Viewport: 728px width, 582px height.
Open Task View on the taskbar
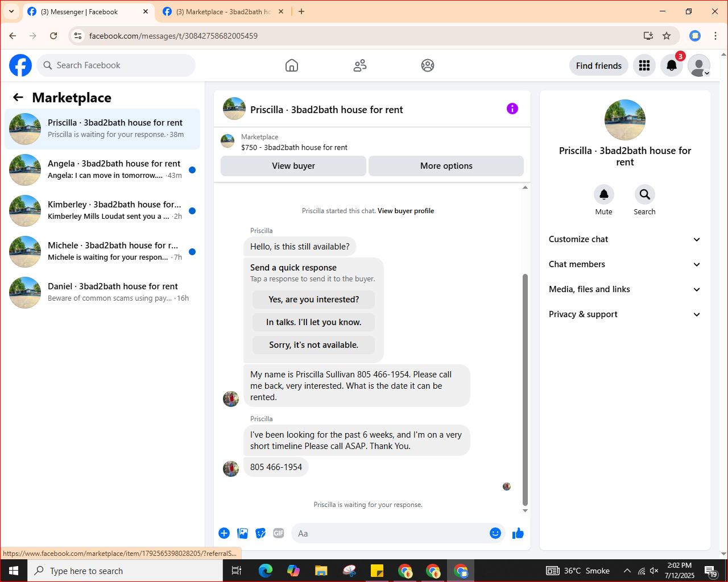coord(237,571)
